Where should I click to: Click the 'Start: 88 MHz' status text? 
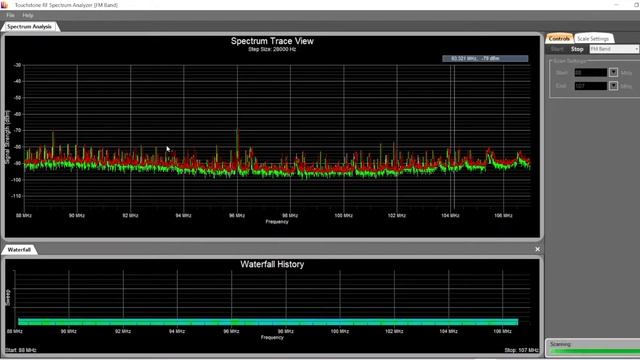[21, 350]
